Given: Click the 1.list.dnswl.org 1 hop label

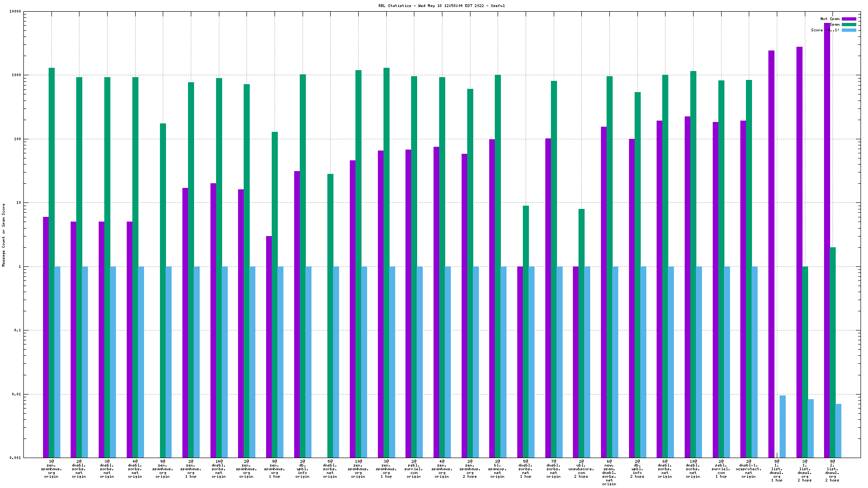Looking at the screenshot, I should pyautogui.click(x=777, y=471).
